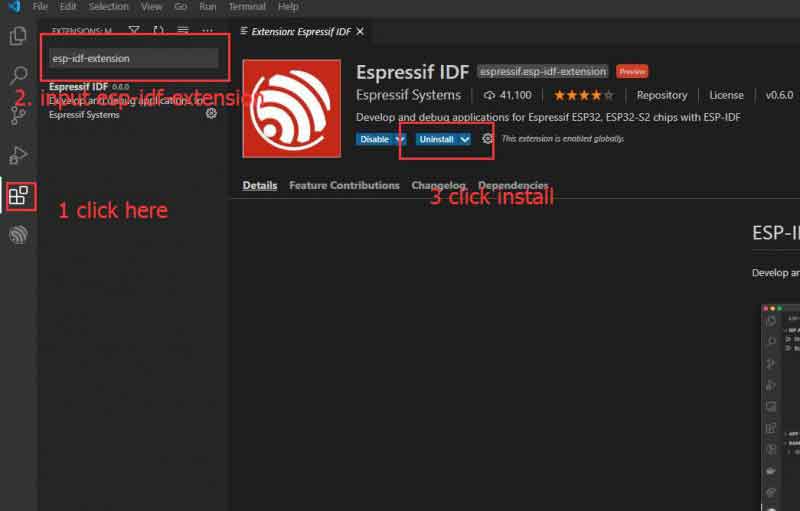
Task: Click the Espressif IDF title heading
Action: (412, 72)
